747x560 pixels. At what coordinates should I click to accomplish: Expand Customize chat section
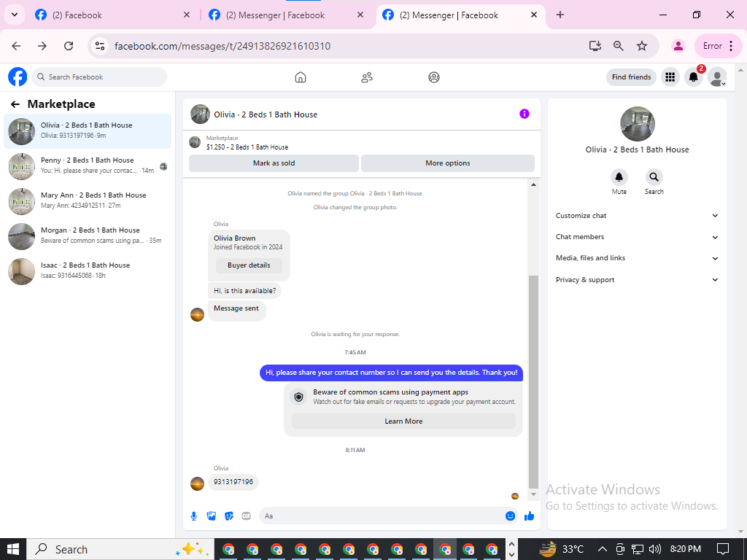[x=637, y=216]
